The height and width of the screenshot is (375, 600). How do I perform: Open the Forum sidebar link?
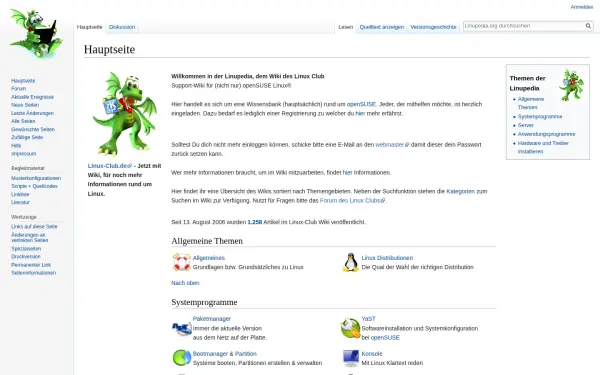tap(18, 89)
